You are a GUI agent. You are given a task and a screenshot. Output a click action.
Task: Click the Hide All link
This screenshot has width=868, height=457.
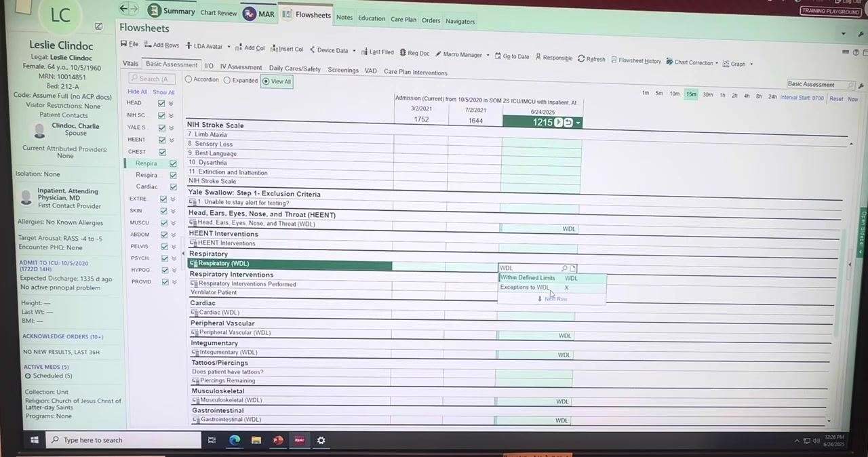pos(137,92)
